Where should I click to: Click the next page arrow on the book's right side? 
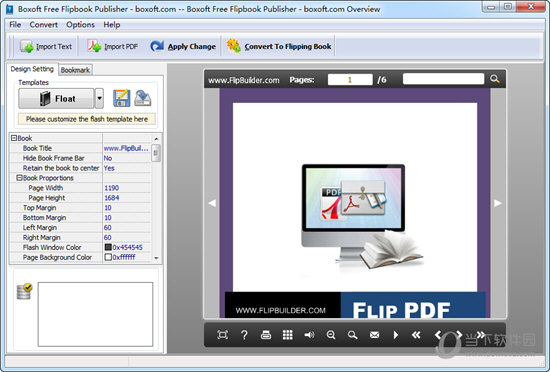click(498, 203)
